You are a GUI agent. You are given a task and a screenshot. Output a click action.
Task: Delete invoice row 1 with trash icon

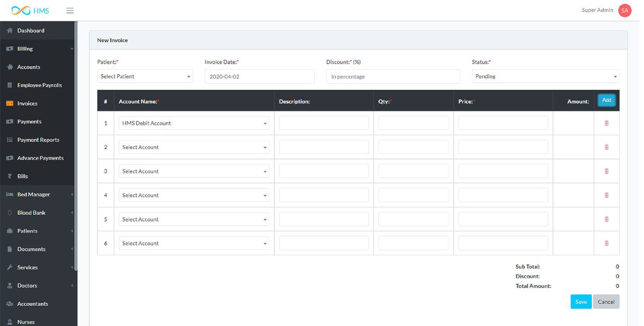point(606,123)
